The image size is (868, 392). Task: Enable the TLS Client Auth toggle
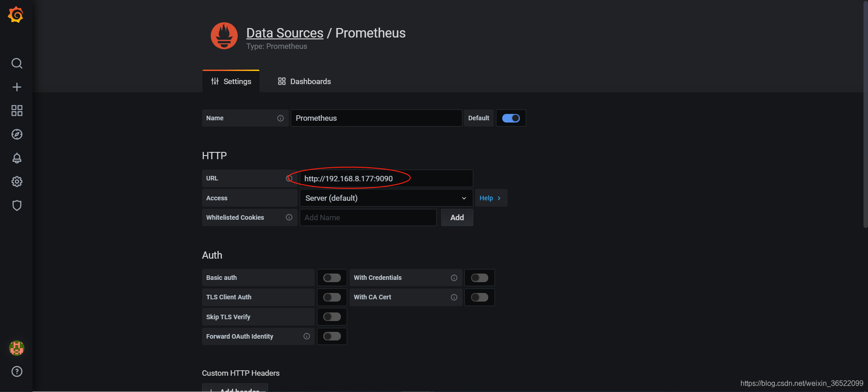[x=332, y=297]
